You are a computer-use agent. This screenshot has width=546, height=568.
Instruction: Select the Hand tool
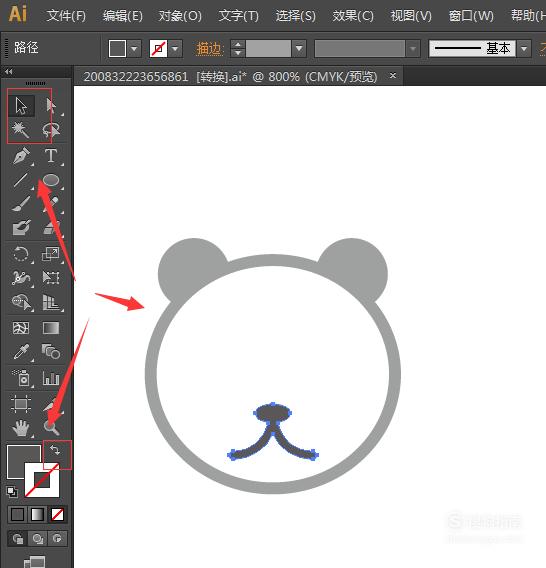tap(21, 427)
